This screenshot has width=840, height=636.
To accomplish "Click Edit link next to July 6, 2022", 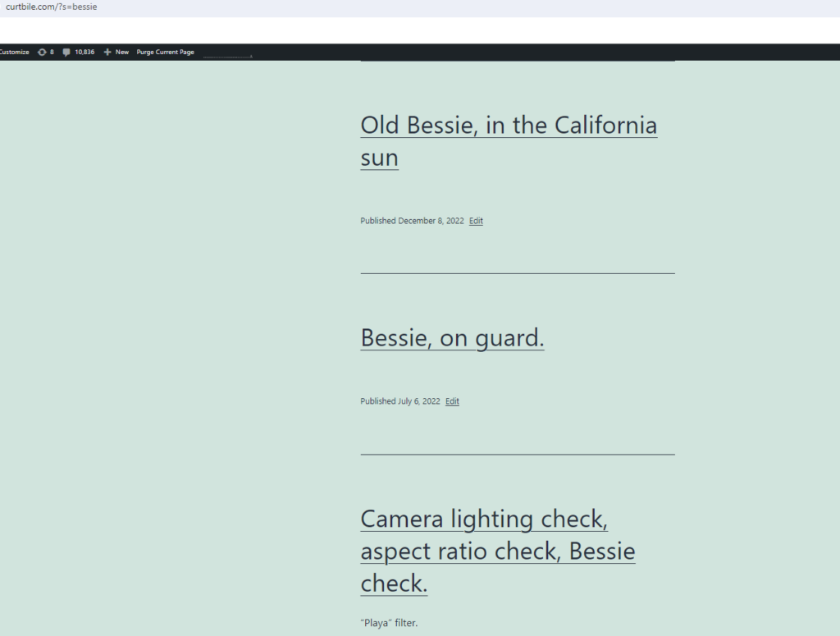I will click(x=452, y=401).
